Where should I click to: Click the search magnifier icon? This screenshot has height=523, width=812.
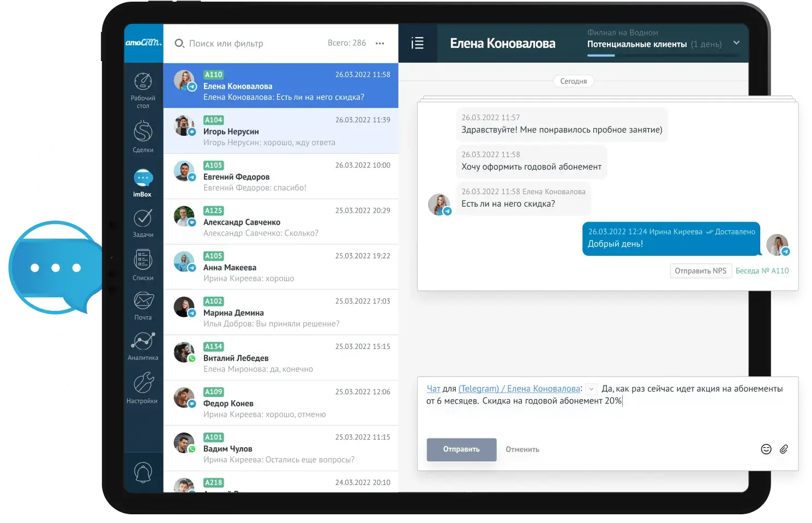179,43
